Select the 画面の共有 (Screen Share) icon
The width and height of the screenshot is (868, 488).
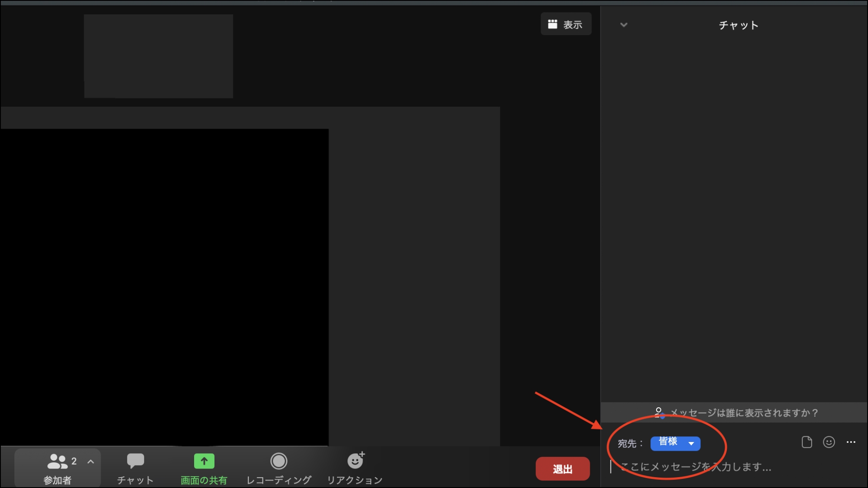(x=204, y=461)
